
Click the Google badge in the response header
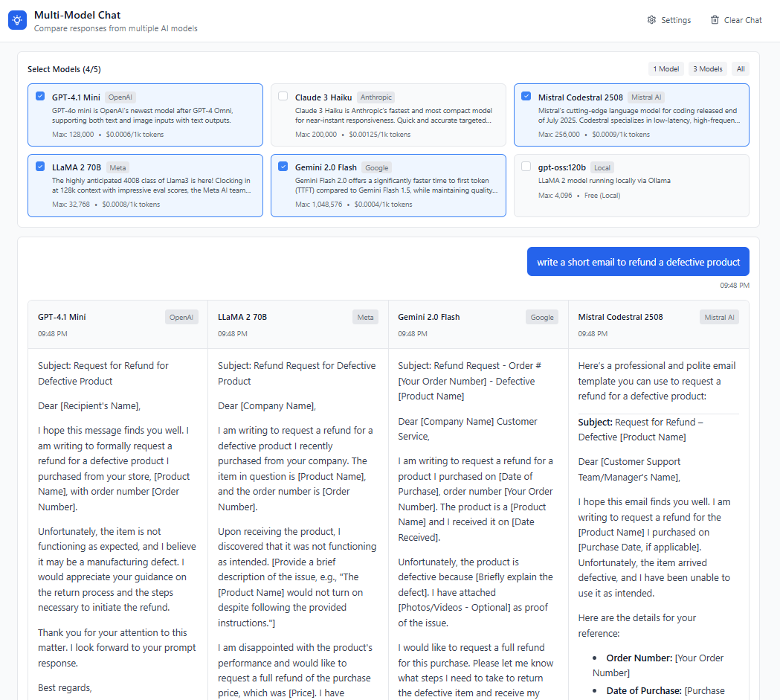click(x=542, y=318)
